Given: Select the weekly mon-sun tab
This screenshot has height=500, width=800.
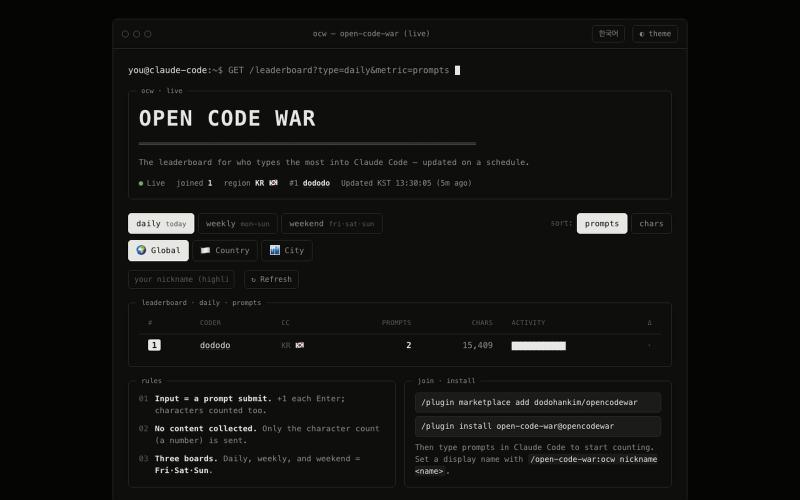Looking at the screenshot, I should pyautogui.click(x=238, y=223).
